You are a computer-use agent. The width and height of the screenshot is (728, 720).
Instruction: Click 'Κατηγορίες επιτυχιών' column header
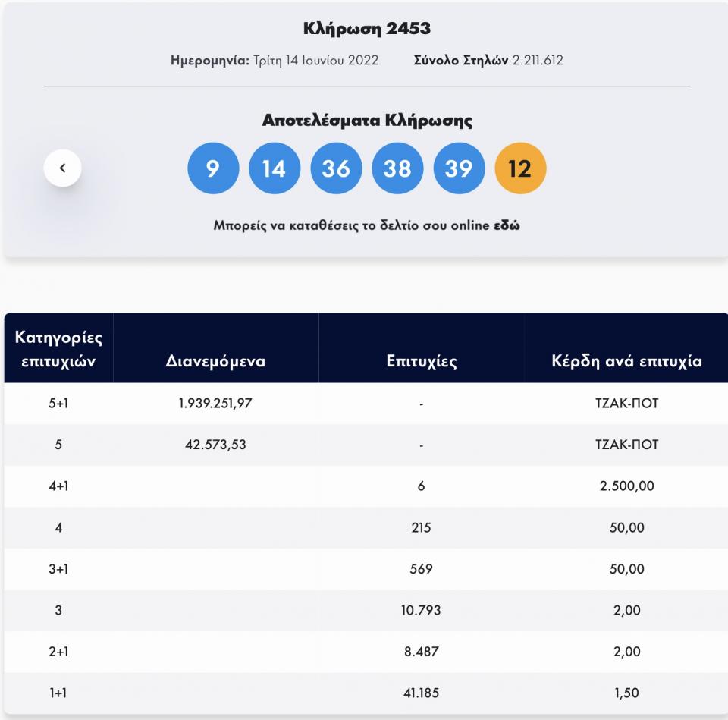pos(58,348)
